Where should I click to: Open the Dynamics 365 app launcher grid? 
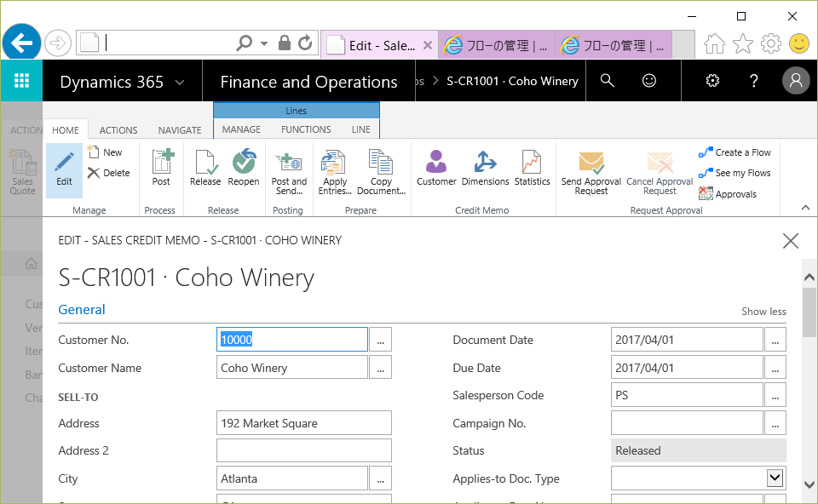(21, 80)
